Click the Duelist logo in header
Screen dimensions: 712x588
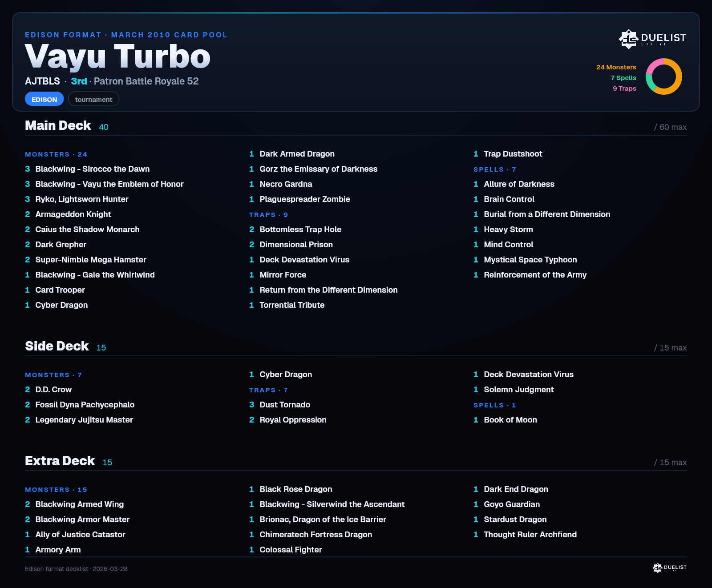pyautogui.click(x=652, y=39)
